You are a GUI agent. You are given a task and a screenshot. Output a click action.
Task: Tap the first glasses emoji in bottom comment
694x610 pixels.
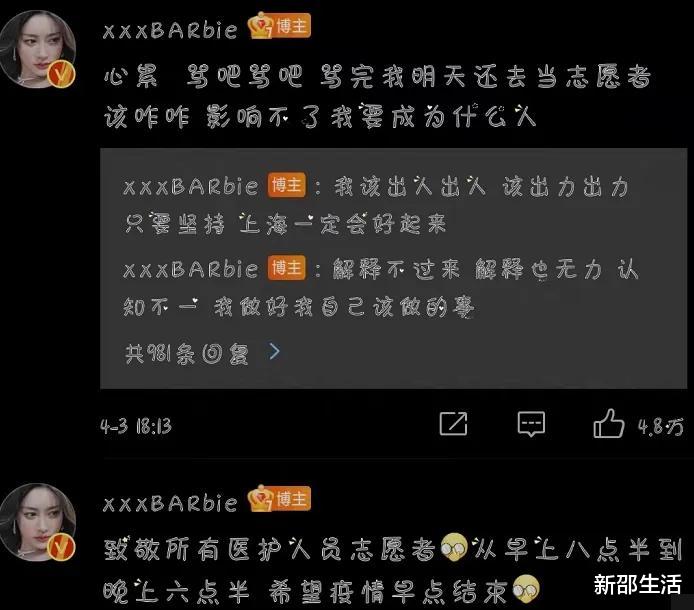coord(454,547)
